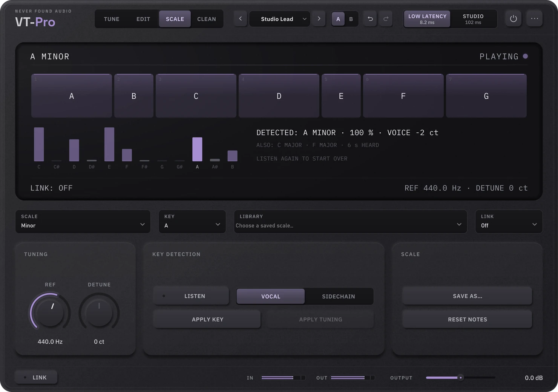The width and height of the screenshot is (558, 392).
Task: Open the Key dropdown showing A
Action: point(192,222)
